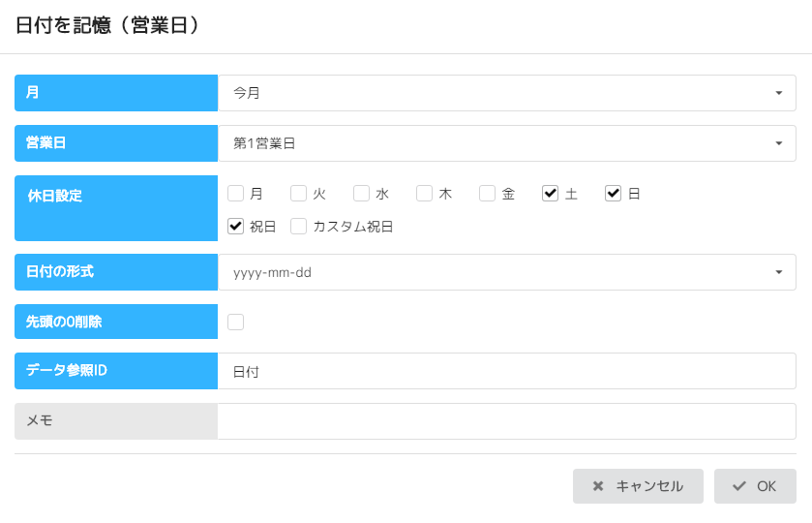Confirm with the OK button
This screenshot has width=812, height=523.
(755, 486)
